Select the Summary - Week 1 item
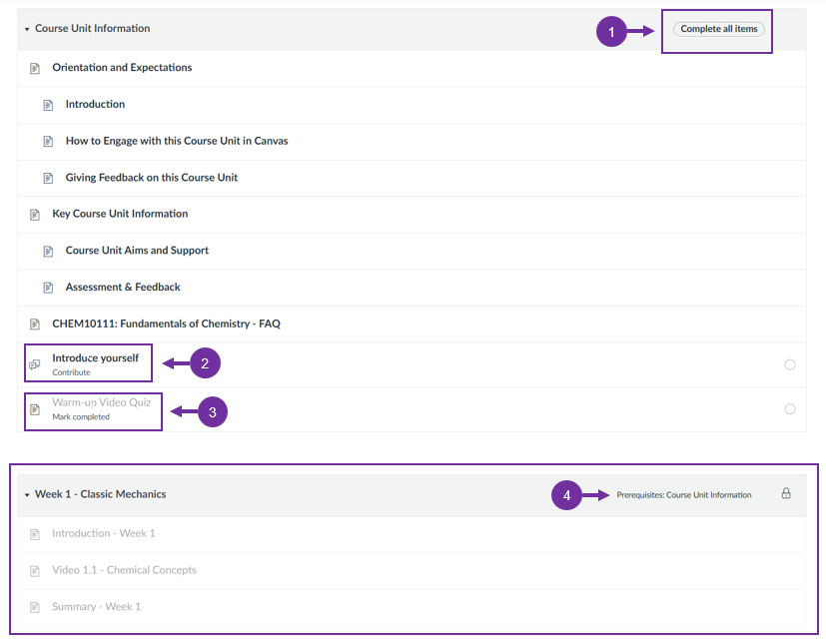This screenshot has width=826, height=644. [96, 607]
